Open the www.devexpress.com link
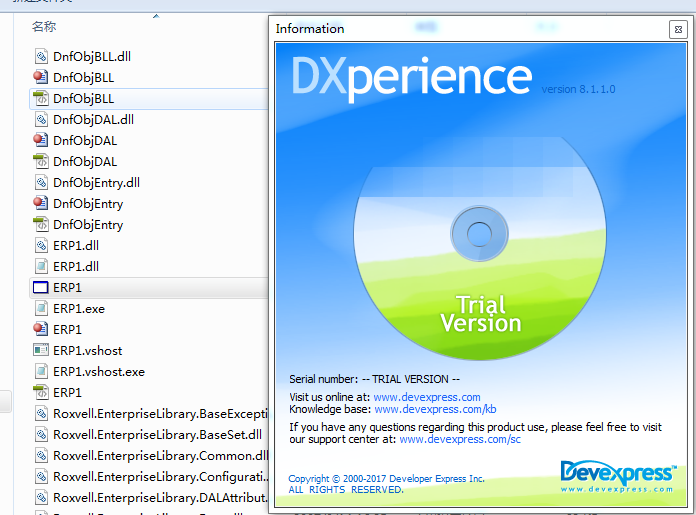 [x=427, y=397]
